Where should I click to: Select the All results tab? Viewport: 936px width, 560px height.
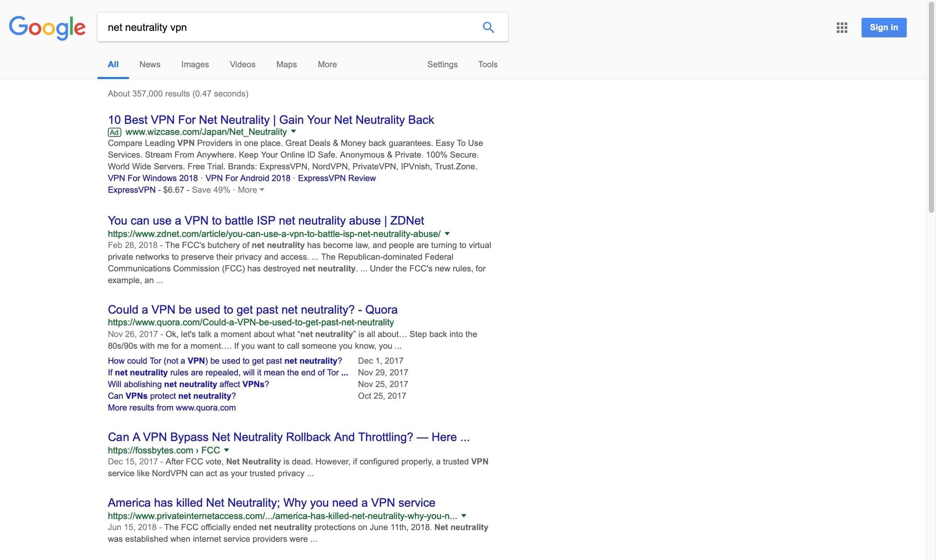(x=112, y=65)
